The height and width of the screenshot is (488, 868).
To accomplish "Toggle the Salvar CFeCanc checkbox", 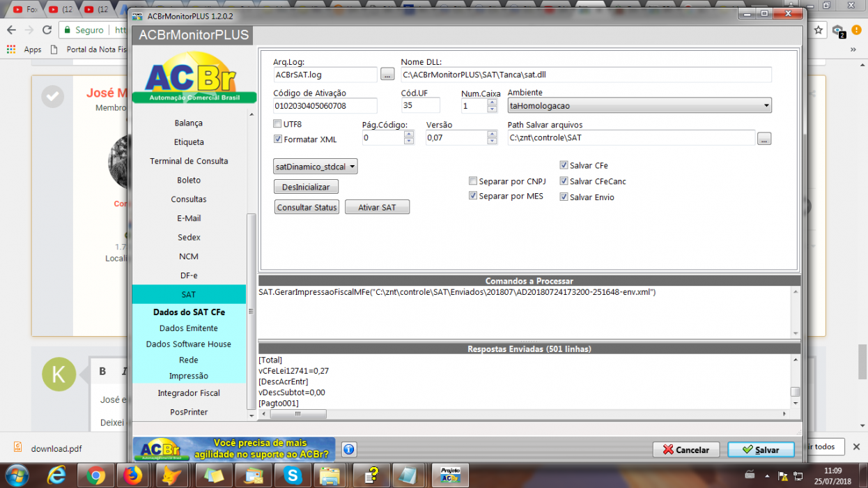I will [x=564, y=181].
